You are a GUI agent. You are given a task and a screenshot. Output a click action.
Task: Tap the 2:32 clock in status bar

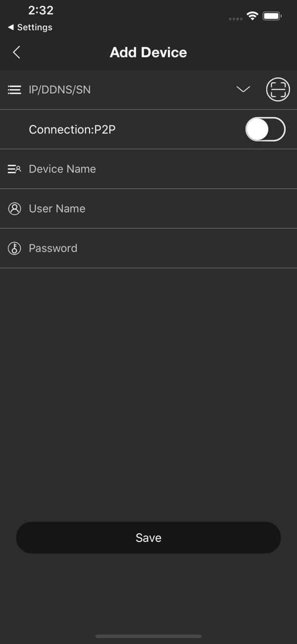coord(41,10)
